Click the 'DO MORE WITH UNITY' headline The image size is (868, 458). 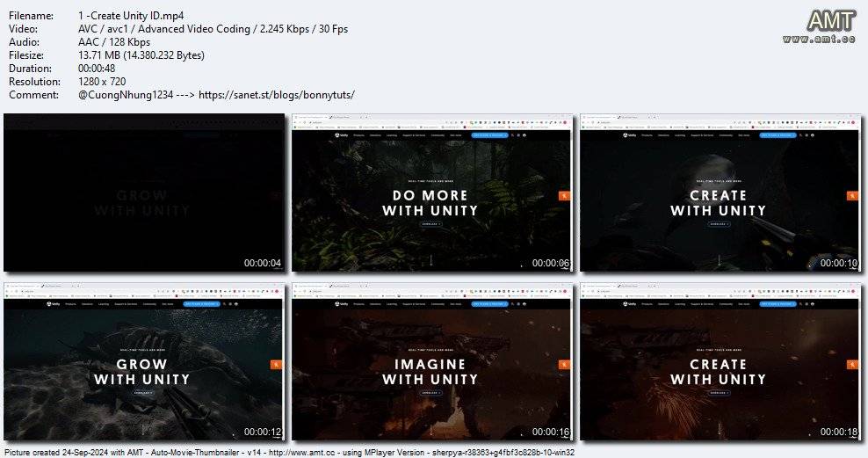click(430, 203)
